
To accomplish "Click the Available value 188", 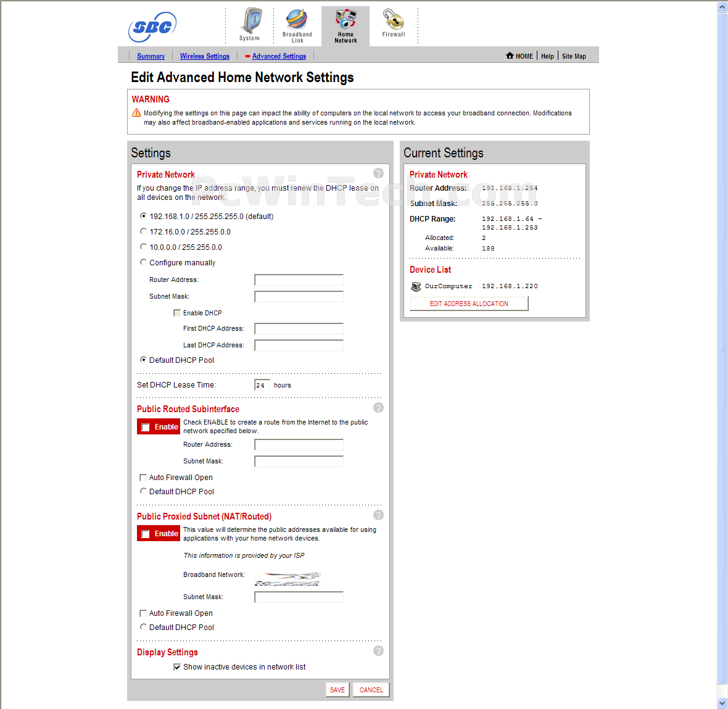I will pyautogui.click(x=488, y=249).
